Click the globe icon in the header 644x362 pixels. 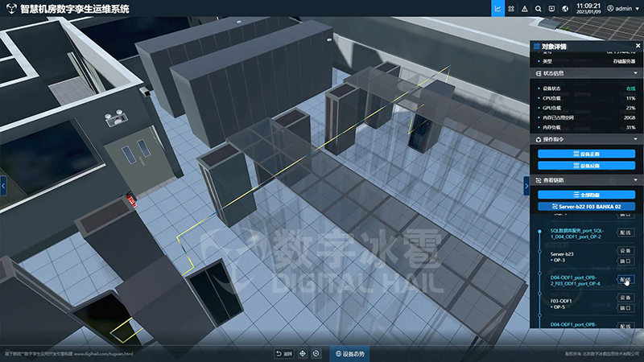[565, 9]
